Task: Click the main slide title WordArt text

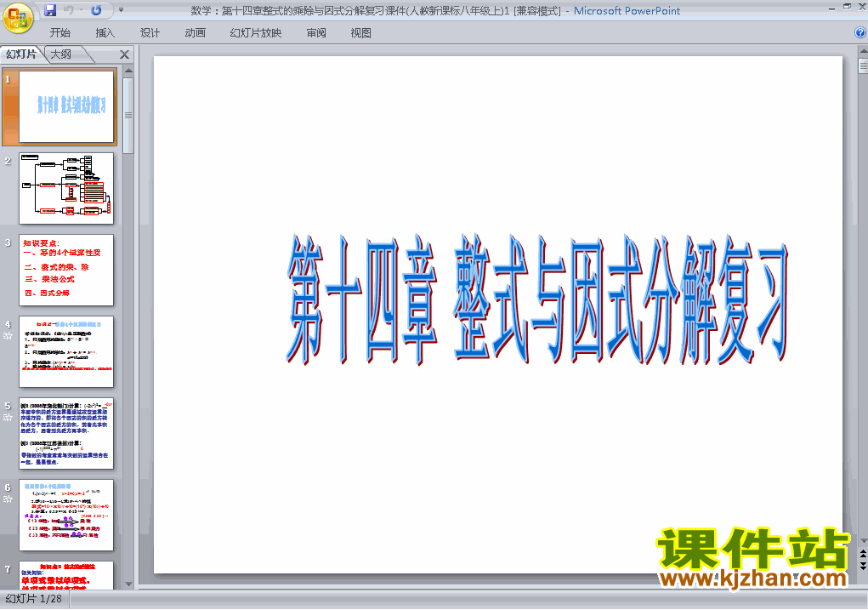Action: point(537,299)
